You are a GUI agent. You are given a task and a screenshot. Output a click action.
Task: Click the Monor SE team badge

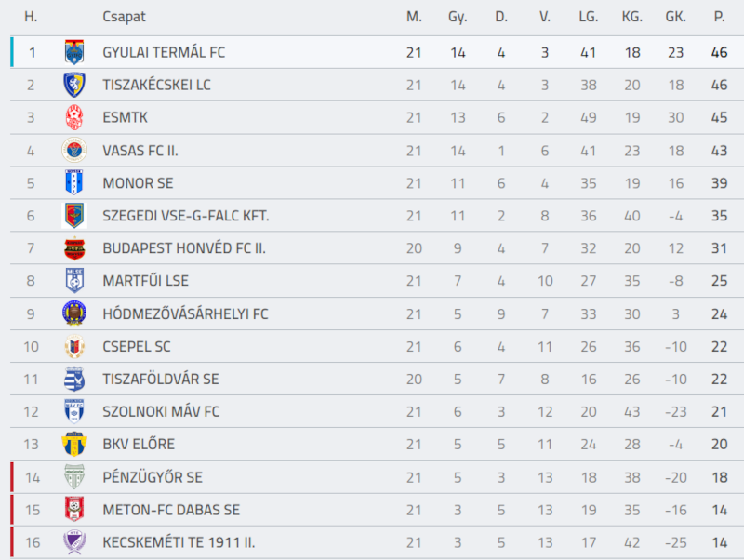pyautogui.click(x=74, y=182)
